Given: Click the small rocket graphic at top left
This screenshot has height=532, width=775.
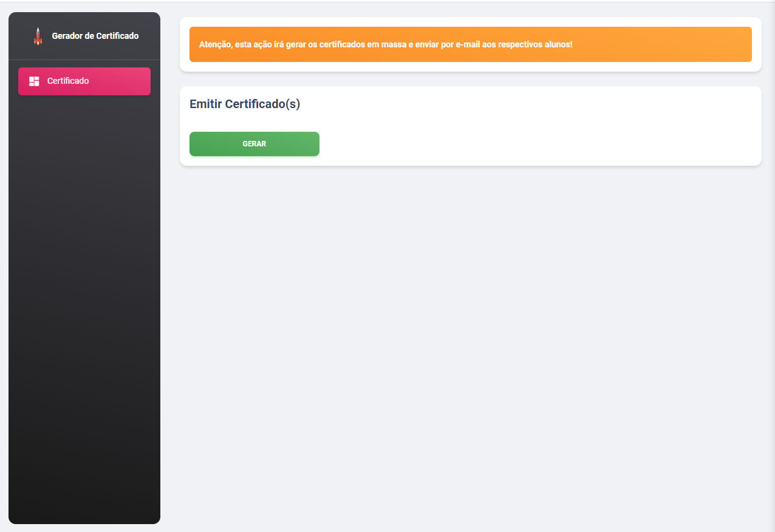Looking at the screenshot, I should tap(38, 35).
